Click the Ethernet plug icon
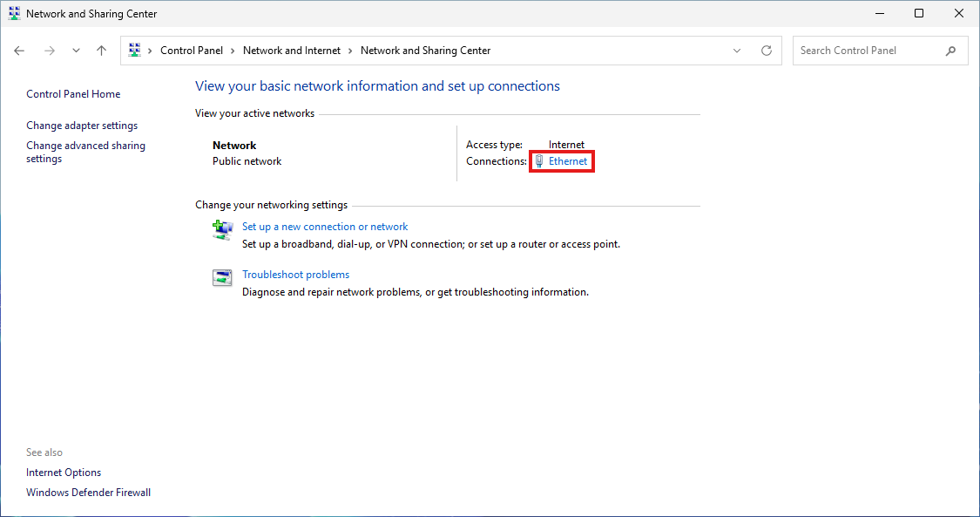 pos(539,161)
